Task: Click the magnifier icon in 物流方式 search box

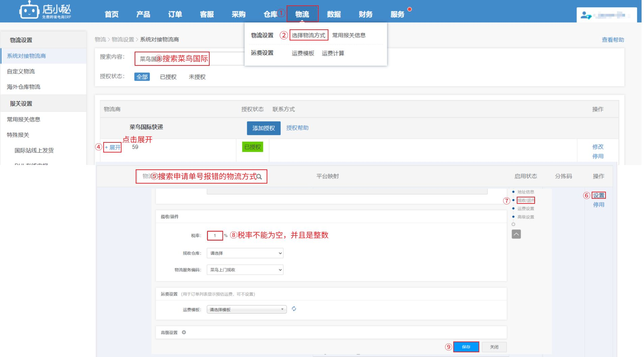Action: 259,176
